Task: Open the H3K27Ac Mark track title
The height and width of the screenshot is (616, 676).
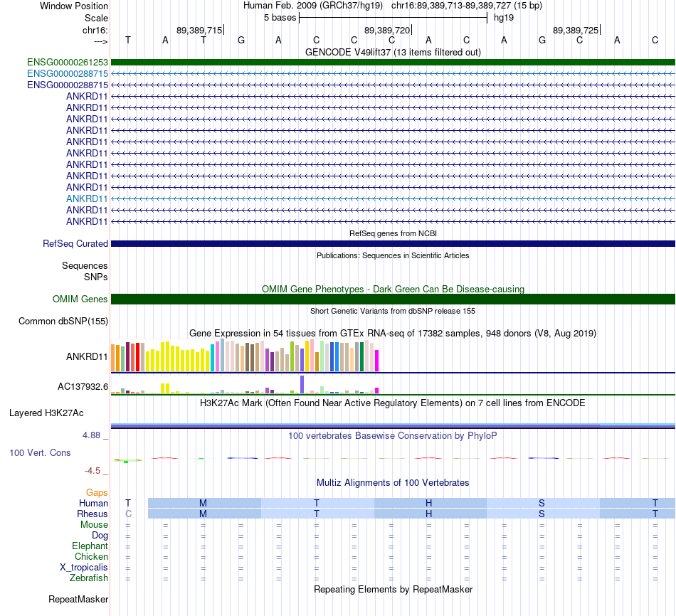Action: coord(393,403)
